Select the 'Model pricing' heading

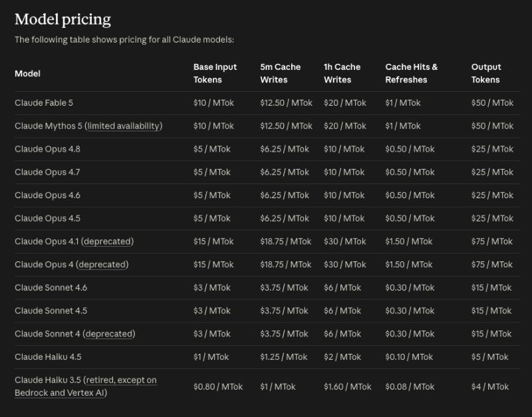[x=63, y=19]
